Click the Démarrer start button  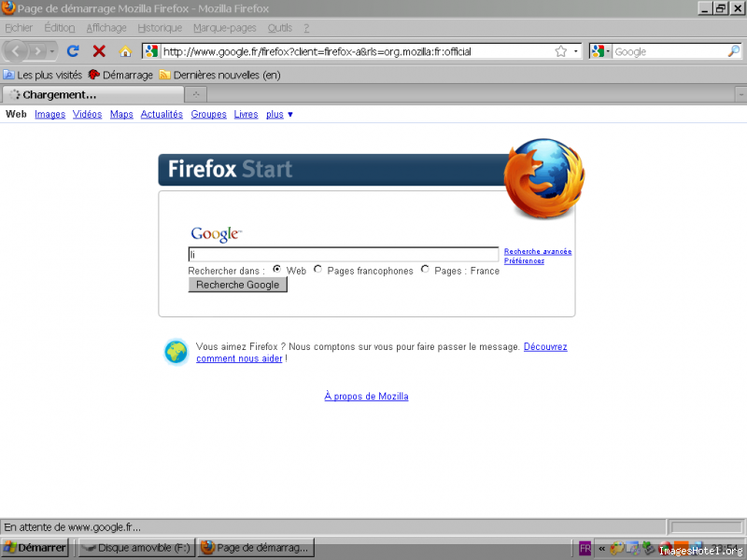(x=35, y=548)
